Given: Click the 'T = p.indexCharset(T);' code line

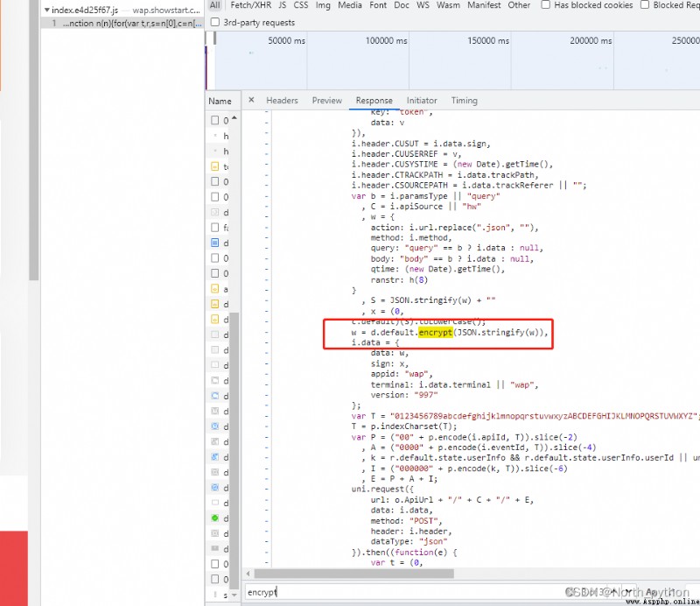Looking at the screenshot, I should (x=404, y=426).
